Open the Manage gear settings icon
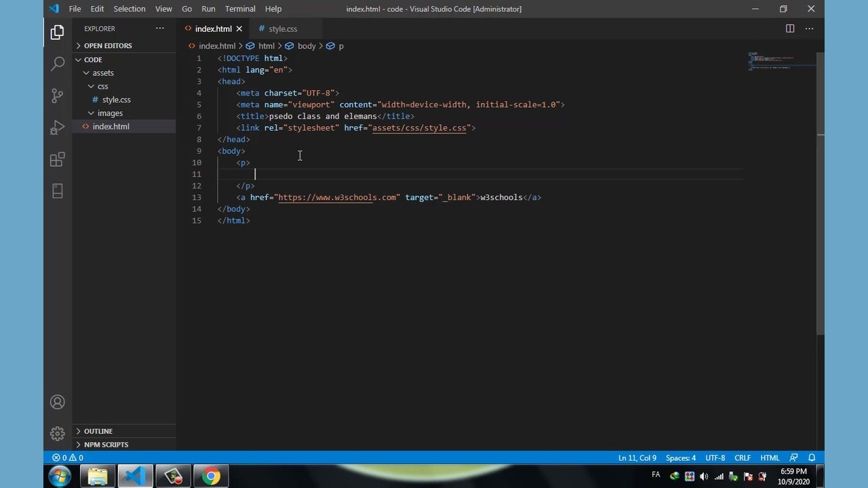 tap(58, 434)
